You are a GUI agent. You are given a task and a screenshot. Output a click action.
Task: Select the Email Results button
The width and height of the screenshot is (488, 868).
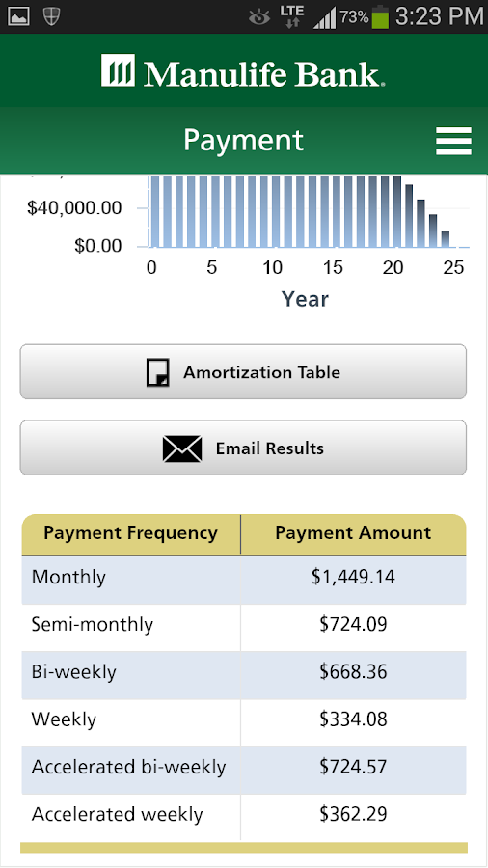pos(243,448)
